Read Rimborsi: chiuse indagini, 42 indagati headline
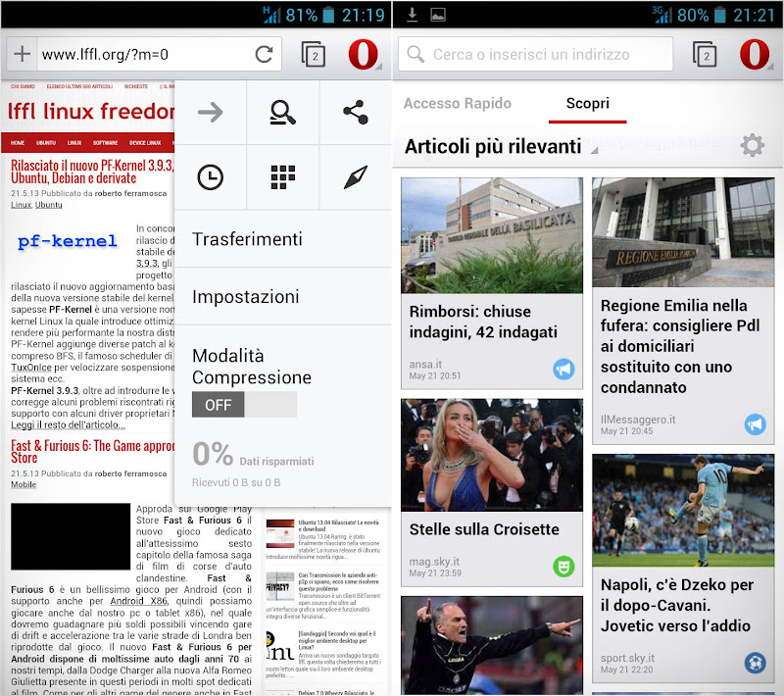The height and width of the screenshot is (696, 784). coord(483,322)
